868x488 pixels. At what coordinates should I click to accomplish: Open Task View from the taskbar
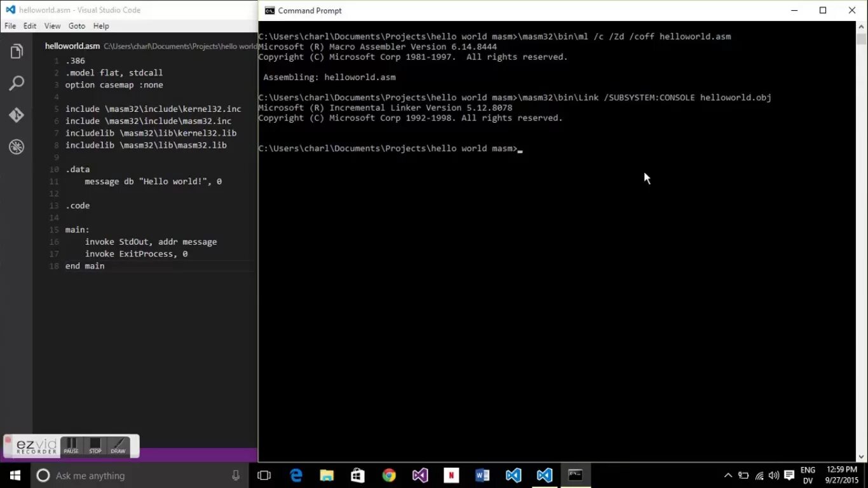(x=264, y=475)
